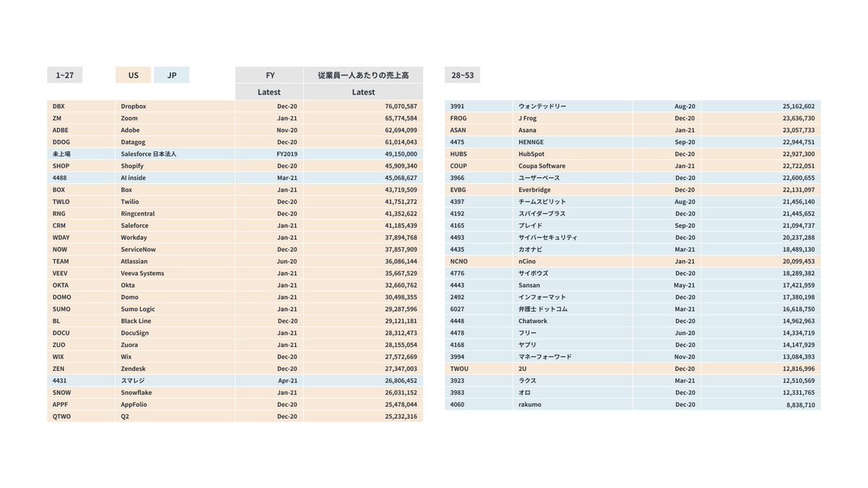The image size is (868, 488).
Task: Select the オロ company name
Action: [x=524, y=393]
